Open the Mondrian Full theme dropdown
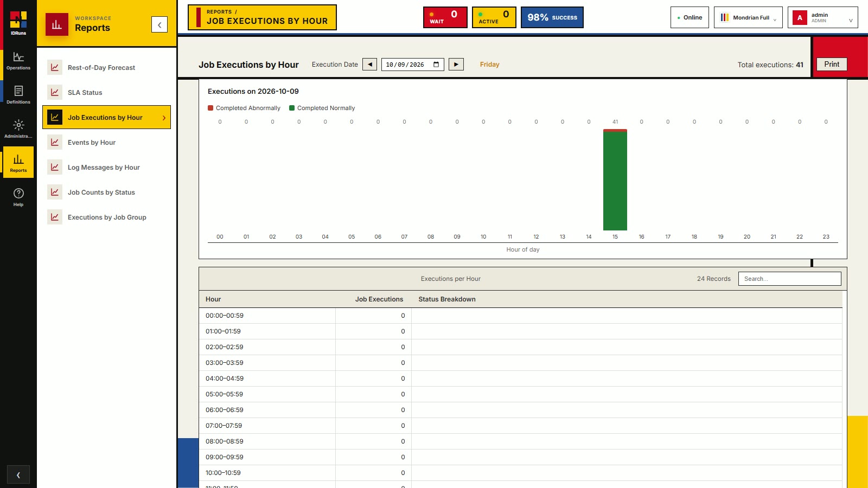This screenshot has height=488, width=868. pyautogui.click(x=748, y=17)
